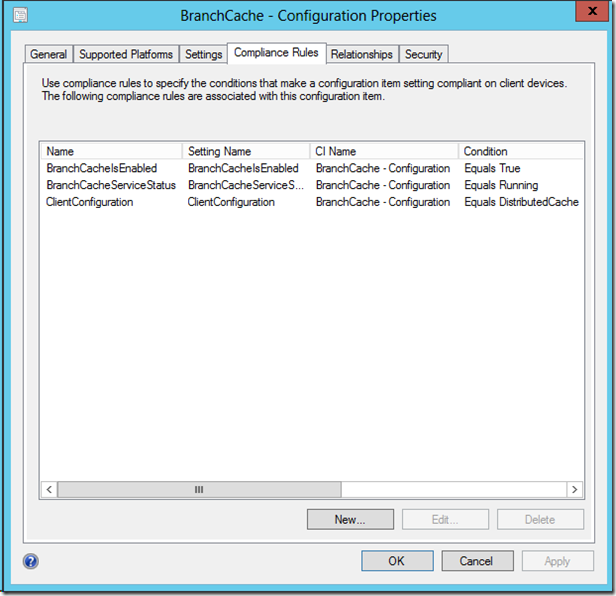
Task: Click the ClientConfiguration setting name cell
Action: 231,202
